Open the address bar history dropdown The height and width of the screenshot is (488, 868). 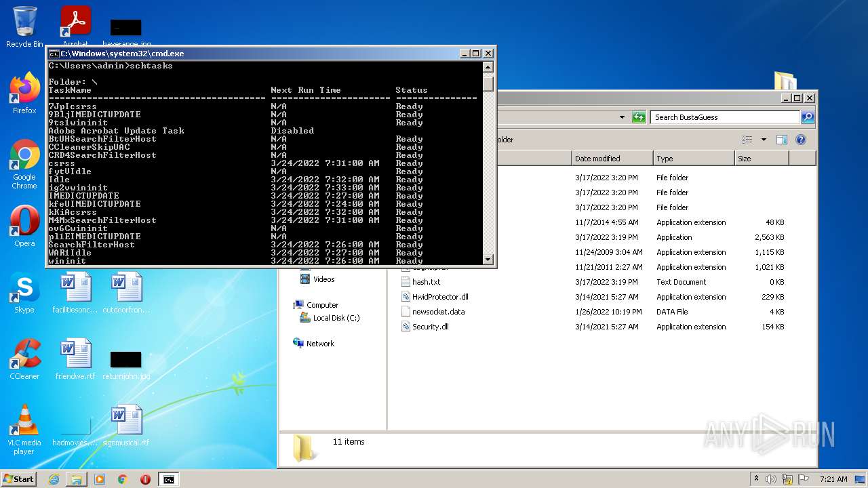(622, 117)
